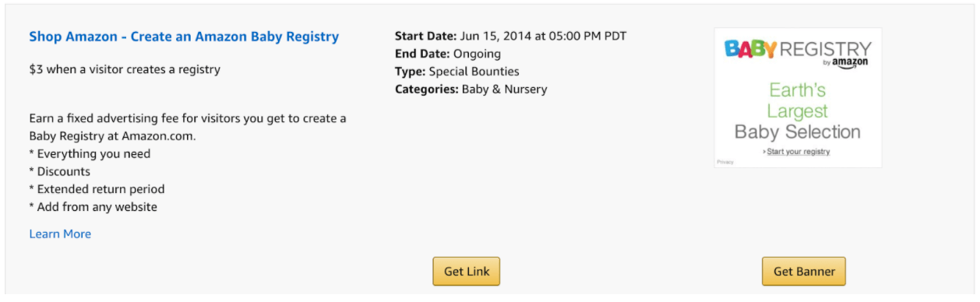Image resolution: width=980 pixels, height=302 pixels.
Task: Click the Type: Special Bounties text
Action: [457, 72]
